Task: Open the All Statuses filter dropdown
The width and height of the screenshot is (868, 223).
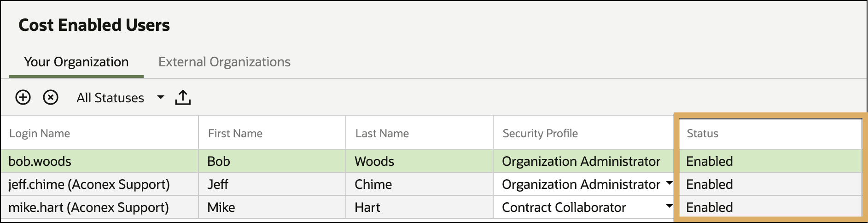Action: (120, 98)
